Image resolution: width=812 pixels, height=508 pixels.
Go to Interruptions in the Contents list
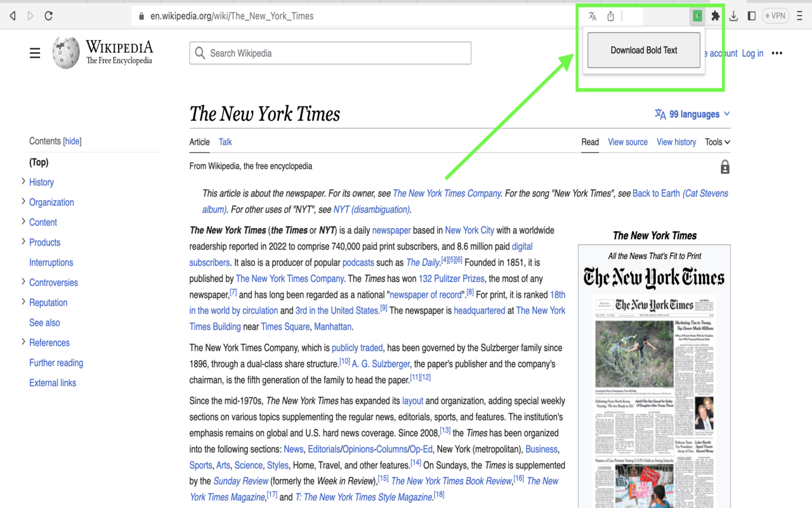[51, 262]
